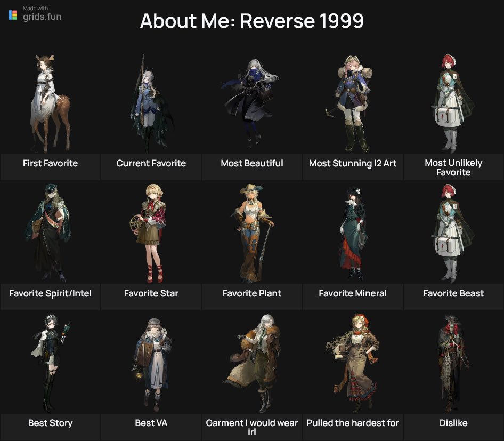Select the Most Beautiful character image
Viewport: 504px width, 441px height.
[250, 103]
